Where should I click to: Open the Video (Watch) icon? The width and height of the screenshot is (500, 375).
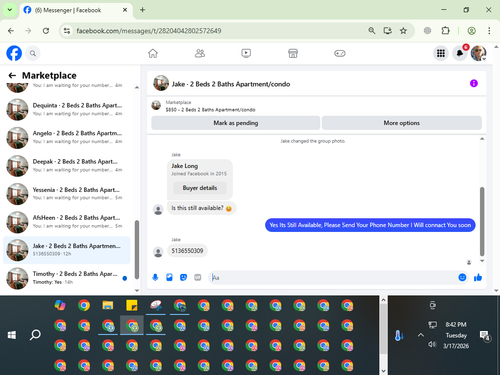click(x=246, y=53)
